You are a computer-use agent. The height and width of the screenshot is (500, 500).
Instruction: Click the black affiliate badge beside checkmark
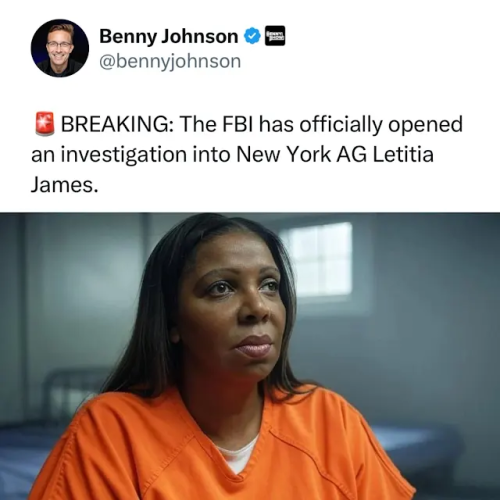click(x=275, y=36)
